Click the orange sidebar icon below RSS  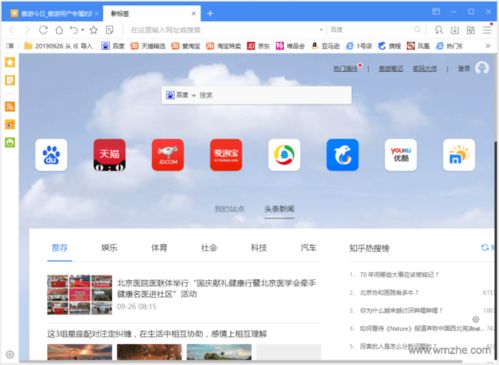click(x=10, y=125)
